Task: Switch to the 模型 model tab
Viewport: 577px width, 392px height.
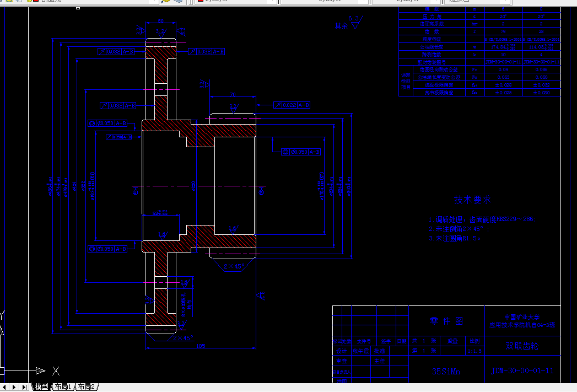Action: pyautogui.click(x=41, y=387)
